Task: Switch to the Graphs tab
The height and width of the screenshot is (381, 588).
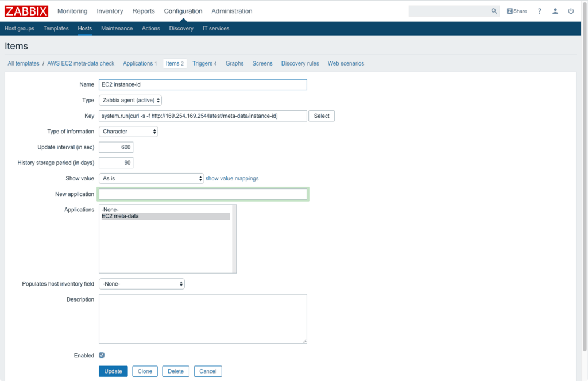Action: click(x=234, y=63)
